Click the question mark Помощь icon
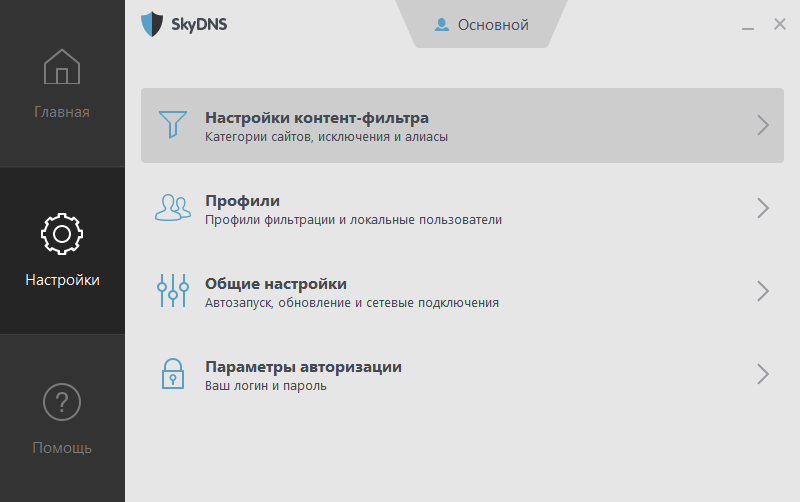Image resolution: width=800 pixels, height=502 pixels. [62, 402]
